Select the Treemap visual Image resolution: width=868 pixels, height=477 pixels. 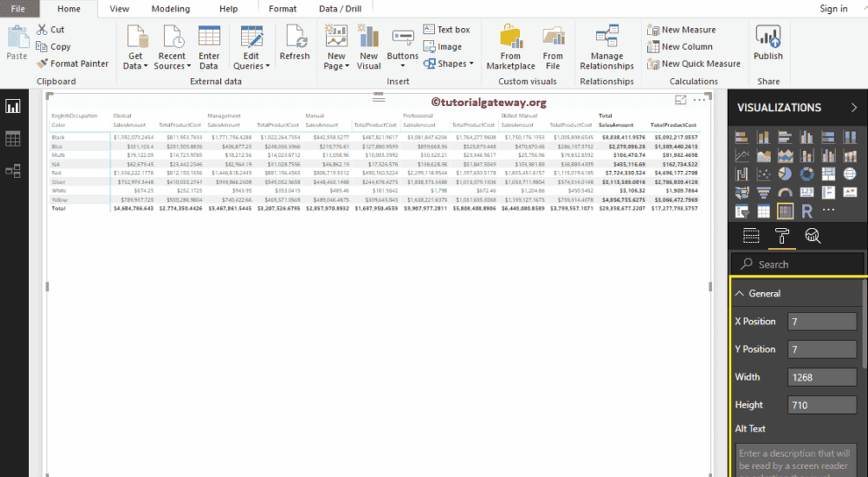(829, 174)
